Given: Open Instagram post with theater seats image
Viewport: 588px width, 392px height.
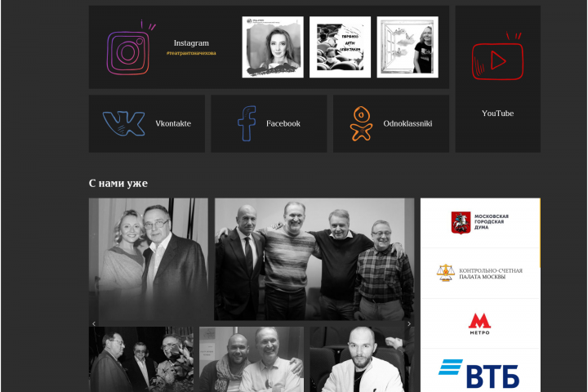Looking at the screenshot, I should click(340, 47).
